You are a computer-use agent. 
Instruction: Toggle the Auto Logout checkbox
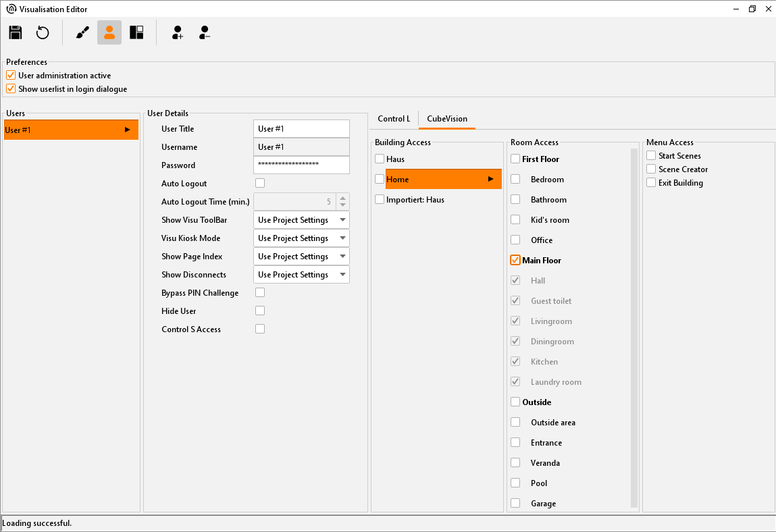(260, 183)
